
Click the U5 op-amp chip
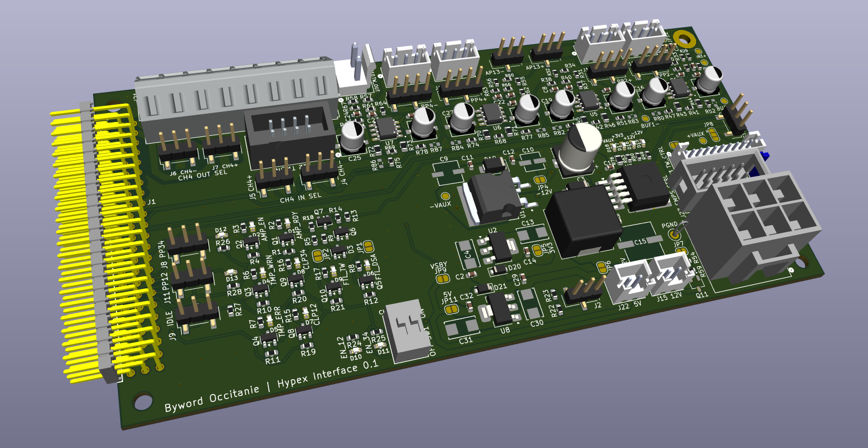click(x=589, y=99)
